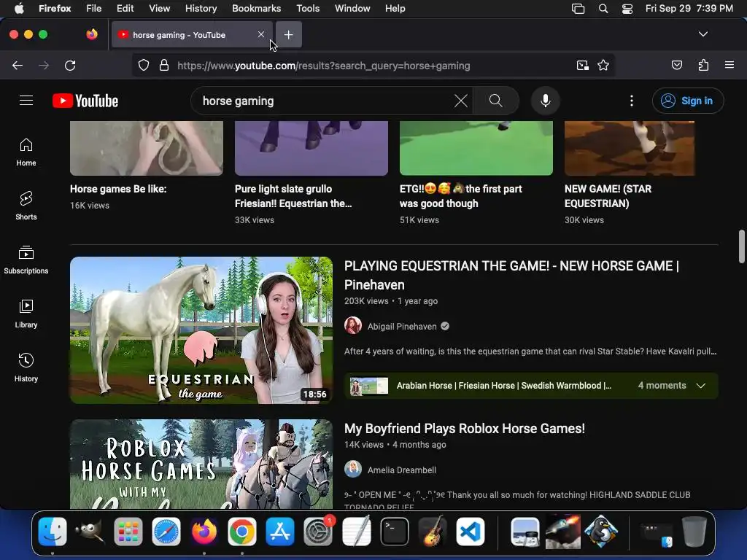Bookmark this page with the star
Image resolution: width=747 pixels, height=560 pixels.
603,65
